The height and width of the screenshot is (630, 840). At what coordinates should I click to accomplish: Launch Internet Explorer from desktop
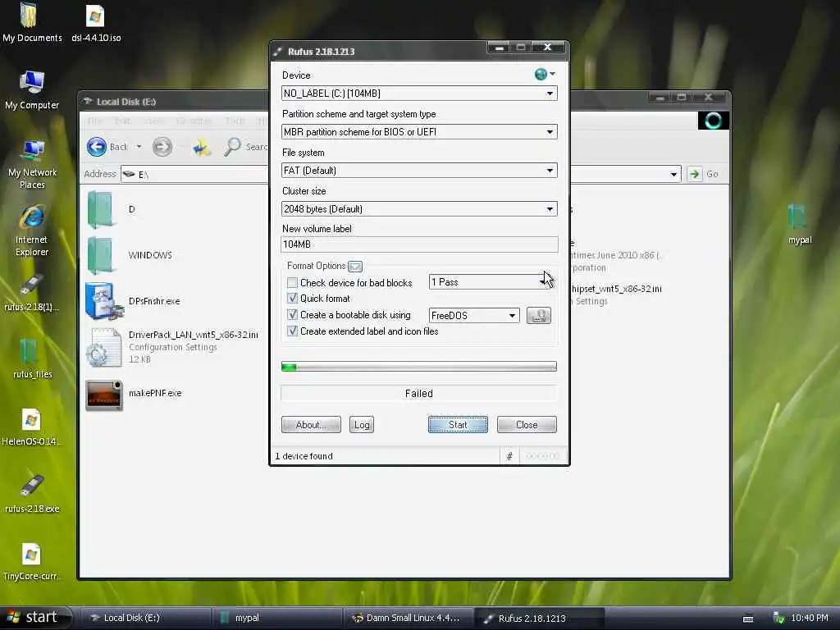[32, 231]
